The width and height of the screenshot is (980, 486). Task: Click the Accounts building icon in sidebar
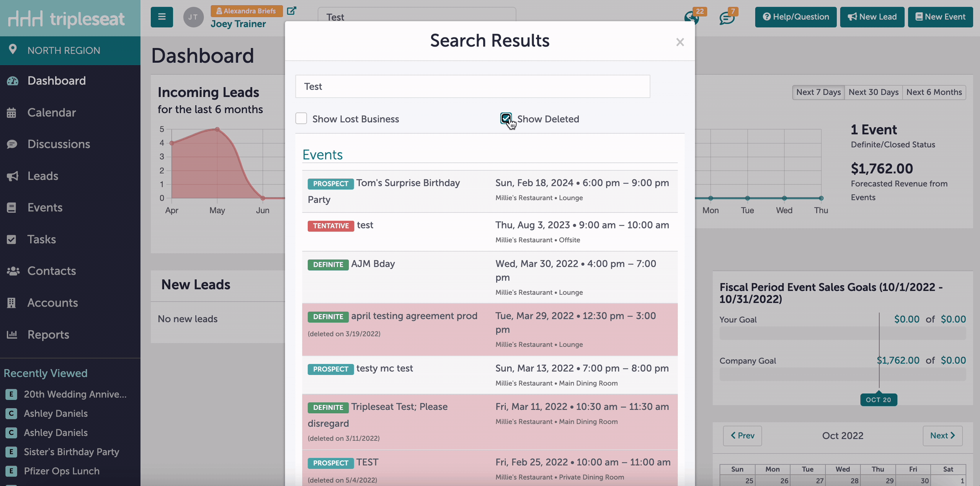pos(11,303)
